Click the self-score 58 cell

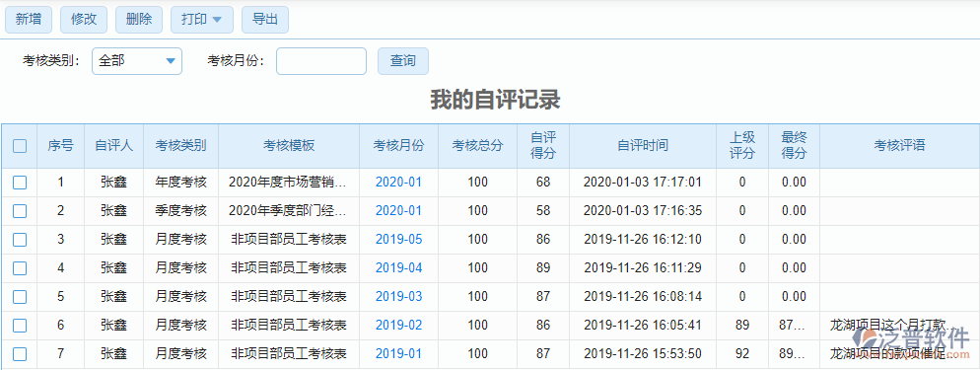543,211
